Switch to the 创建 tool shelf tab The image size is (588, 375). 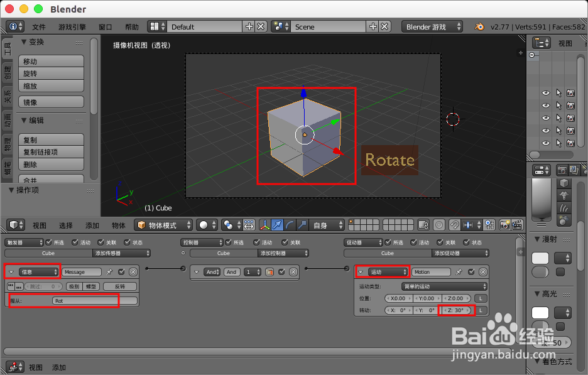coord(7,72)
